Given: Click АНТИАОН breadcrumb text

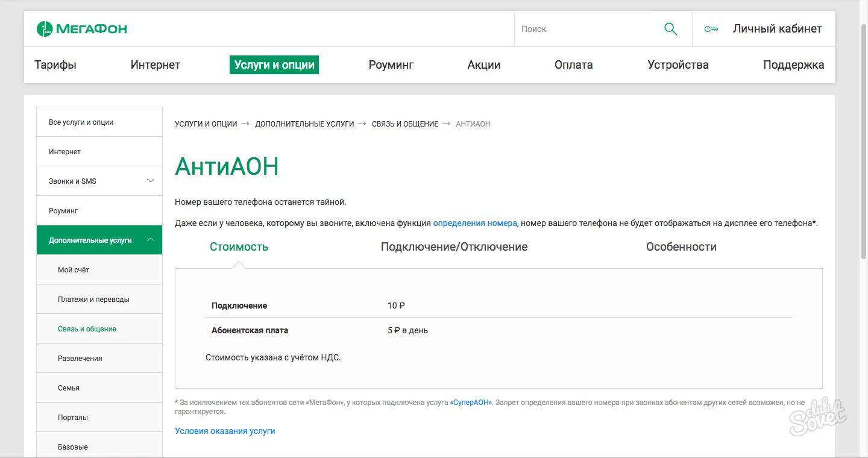Looking at the screenshot, I should pos(473,124).
